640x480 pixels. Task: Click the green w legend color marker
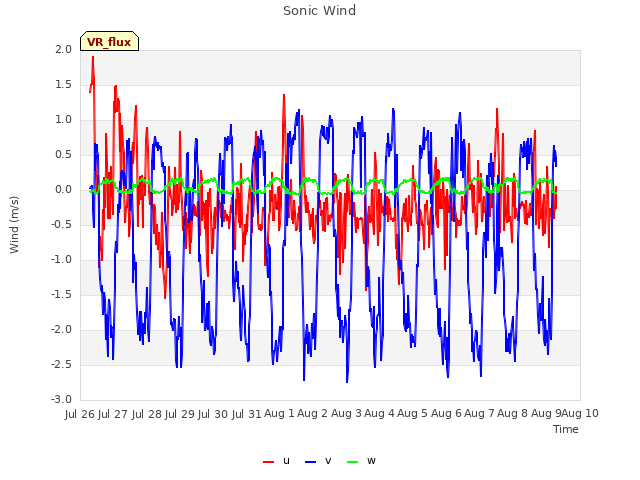pyautogui.click(x=352, y=462)
